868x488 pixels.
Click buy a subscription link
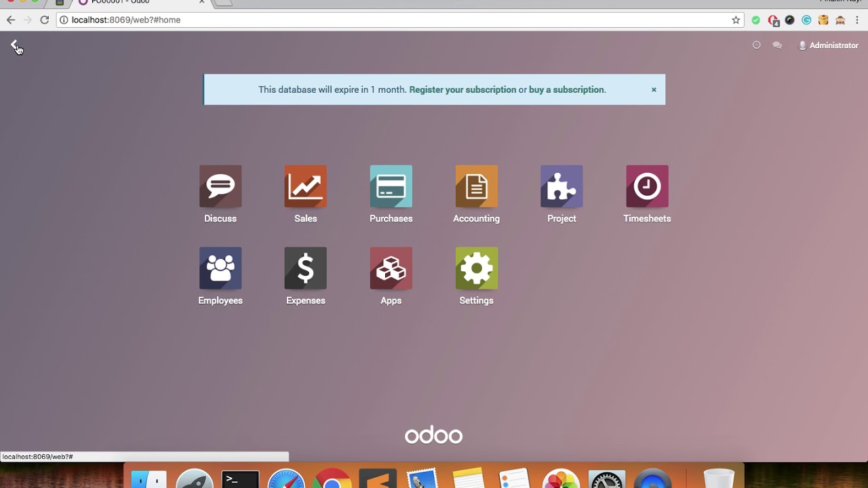[x=566, y=89]
